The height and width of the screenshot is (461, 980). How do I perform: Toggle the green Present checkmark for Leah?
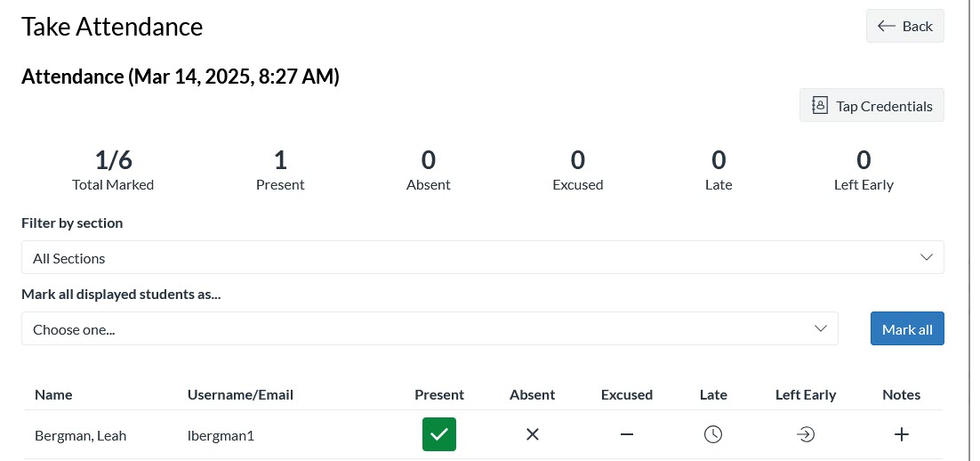[439, 434]
